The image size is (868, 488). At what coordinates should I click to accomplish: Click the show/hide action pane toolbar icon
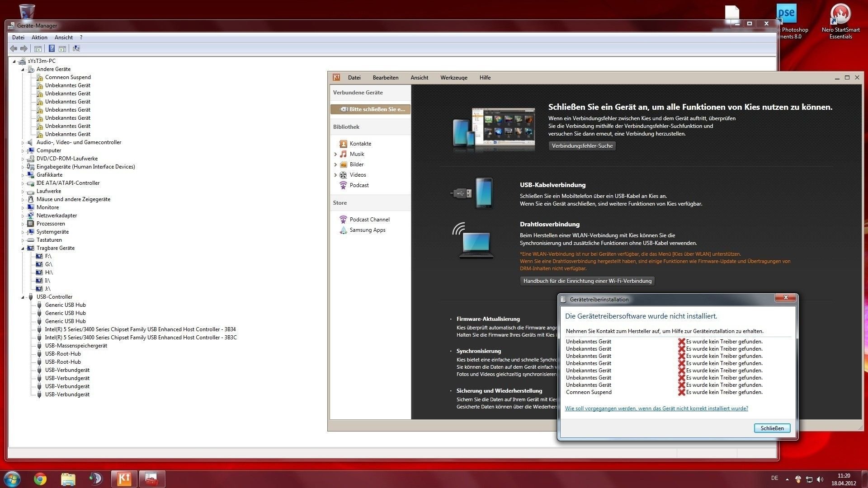(x=62, y=48)
